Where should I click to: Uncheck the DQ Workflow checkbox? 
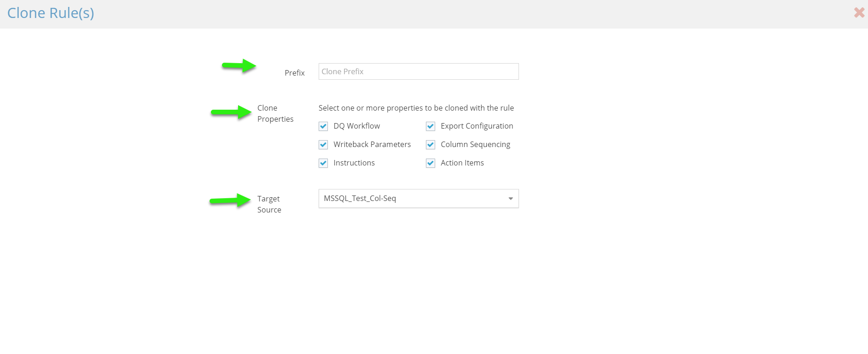(323, 126)
